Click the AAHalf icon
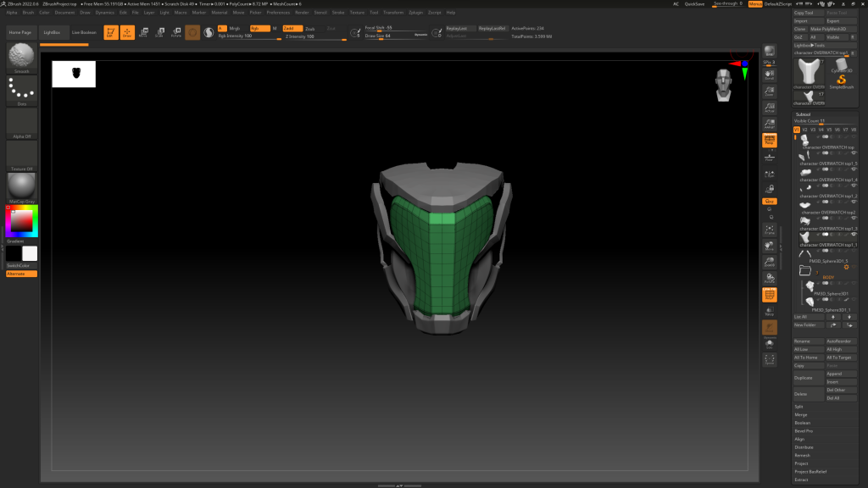The image size is (868, 488). click(x=770, y=124)
